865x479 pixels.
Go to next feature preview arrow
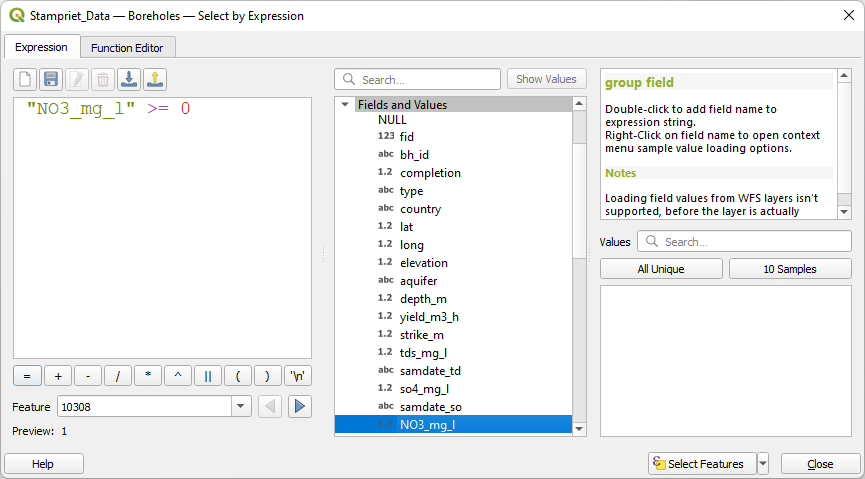[300, 406]
